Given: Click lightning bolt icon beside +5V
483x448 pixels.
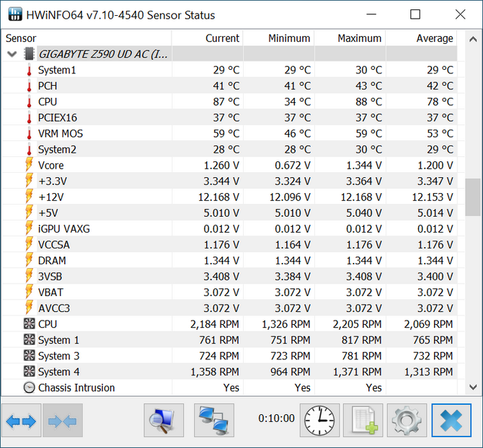Looking at the screenshot, I should [29, 212].
